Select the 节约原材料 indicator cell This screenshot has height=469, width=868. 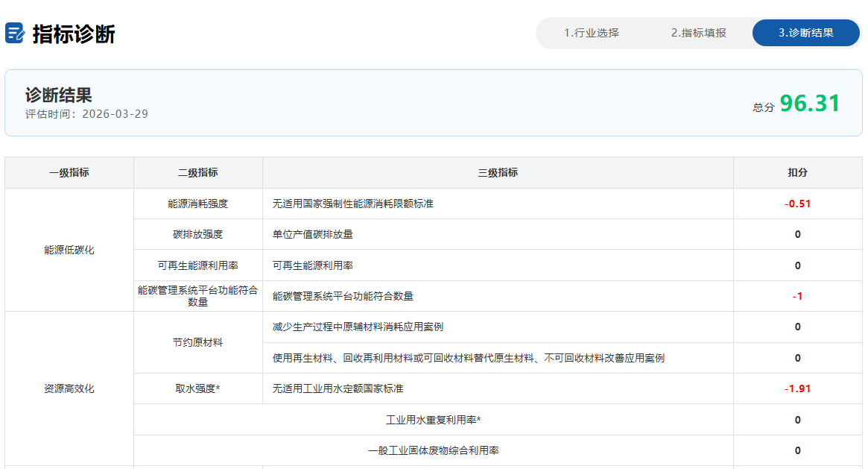pos(197,342)
